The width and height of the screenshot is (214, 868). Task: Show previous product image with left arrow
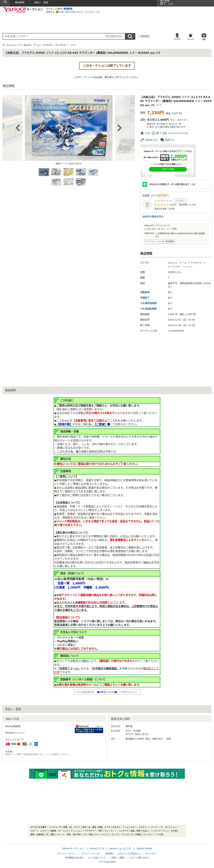pyautogui.click(x=17, y=128)
